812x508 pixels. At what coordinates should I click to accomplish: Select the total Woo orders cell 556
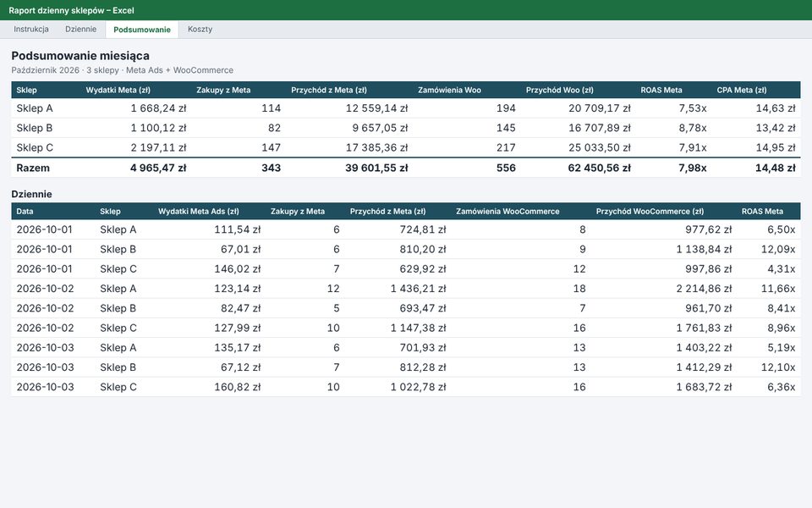click(x=506, y=168)
